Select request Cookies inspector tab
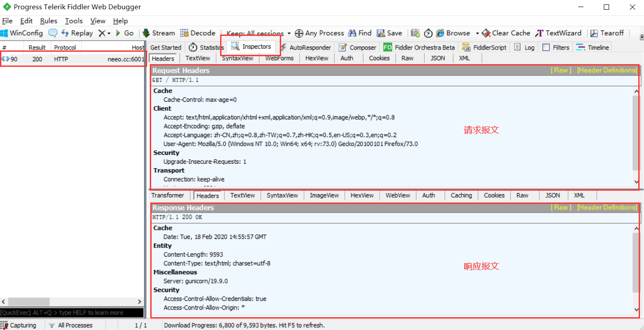 tap(379, 58)
